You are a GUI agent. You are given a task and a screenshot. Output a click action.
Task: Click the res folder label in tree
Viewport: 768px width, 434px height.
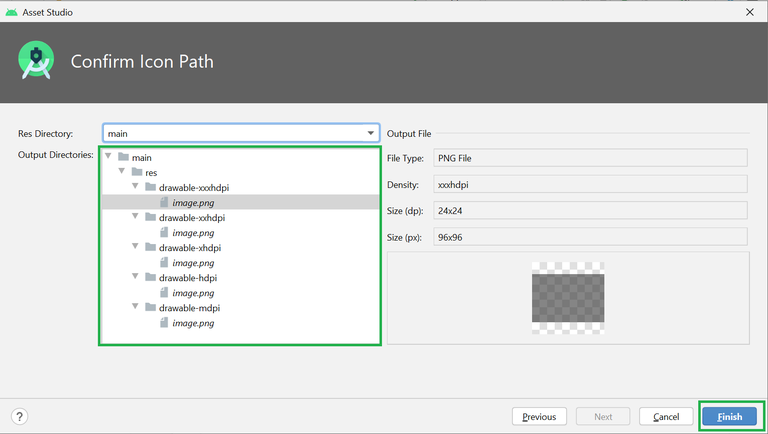point(151,173)
